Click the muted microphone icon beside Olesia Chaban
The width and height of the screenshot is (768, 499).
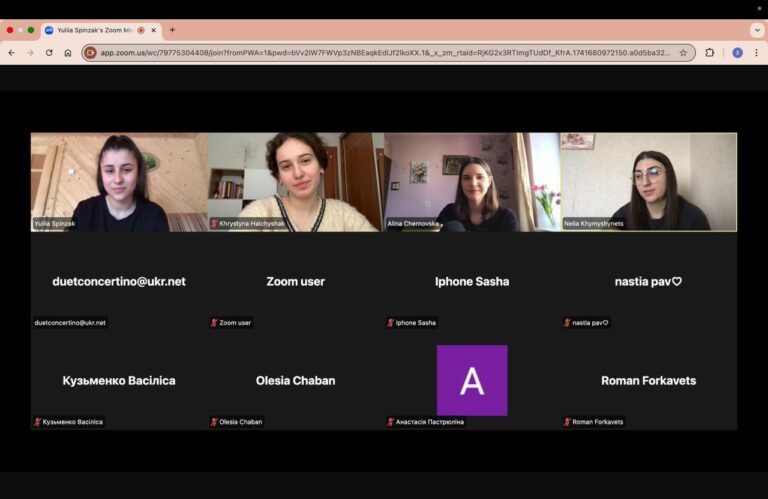coord(214,422)
